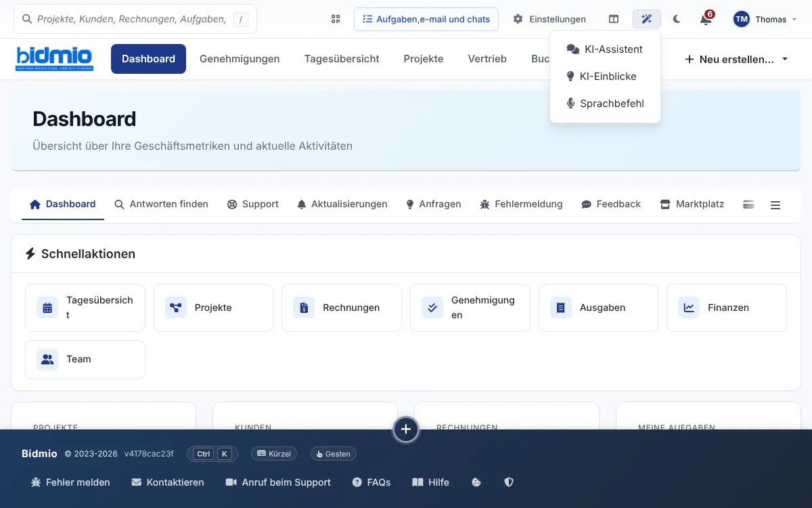Select Sprachbefehl in the AI menu

(x=605, y=104)
